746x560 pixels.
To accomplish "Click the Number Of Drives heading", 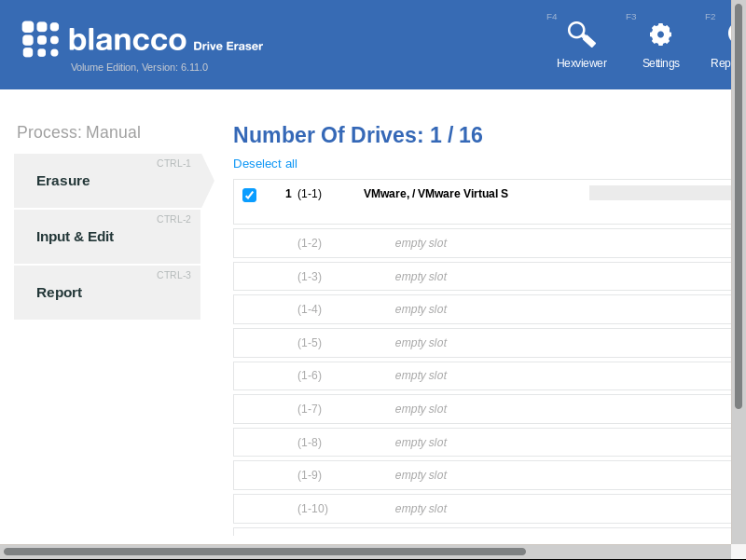I will coord(358,135).
